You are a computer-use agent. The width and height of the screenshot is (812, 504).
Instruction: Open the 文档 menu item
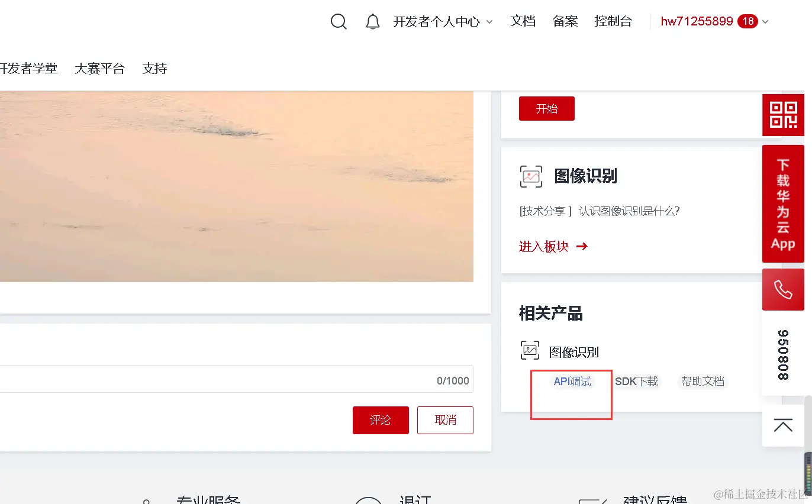click(x=523, y=21)
